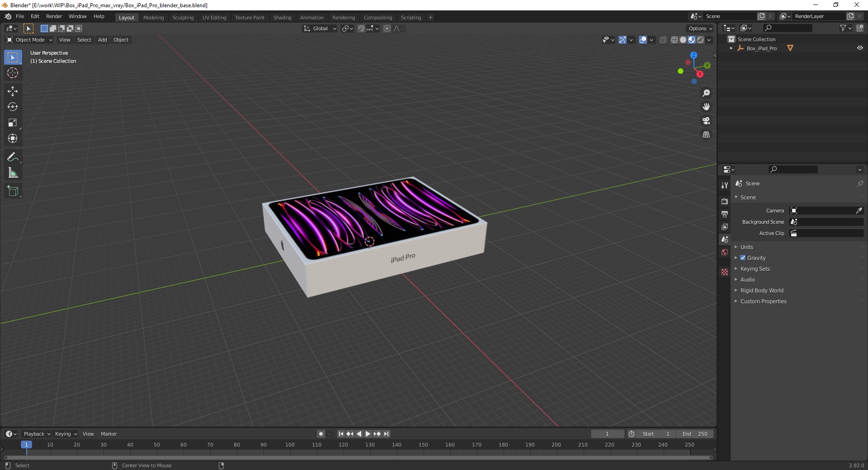Image resolution: width=868 pixels, height=470 pixels.
Task: Select the Scale tool
Action: point(13,123)
